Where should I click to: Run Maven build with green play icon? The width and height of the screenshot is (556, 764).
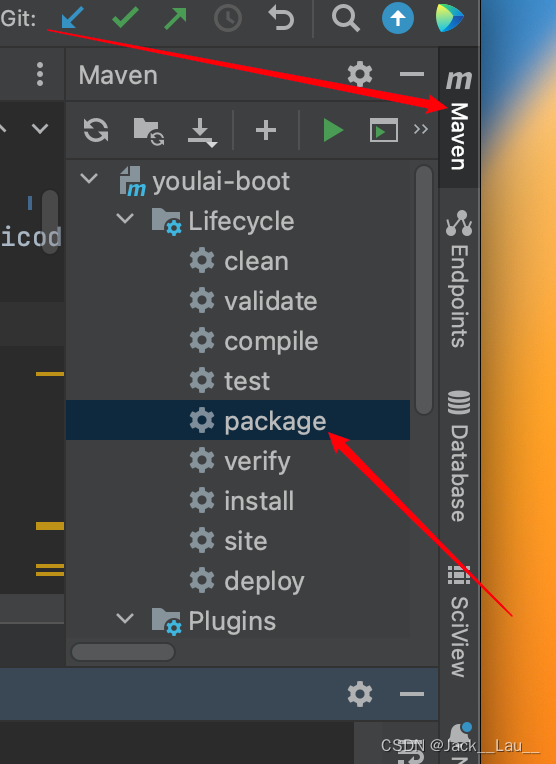tap(333, 131)
